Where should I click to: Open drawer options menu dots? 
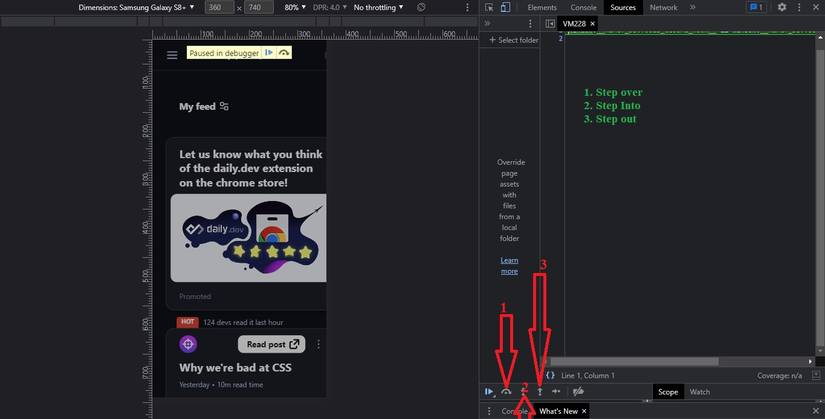click(489, 411)
